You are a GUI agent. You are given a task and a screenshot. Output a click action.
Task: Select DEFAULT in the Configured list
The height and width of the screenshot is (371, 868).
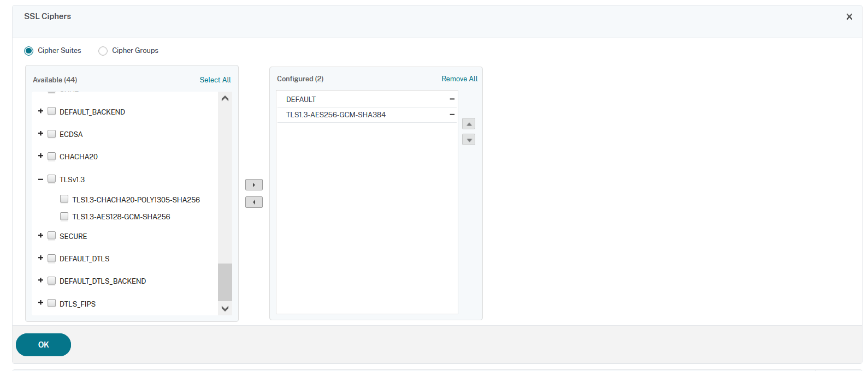367,99
